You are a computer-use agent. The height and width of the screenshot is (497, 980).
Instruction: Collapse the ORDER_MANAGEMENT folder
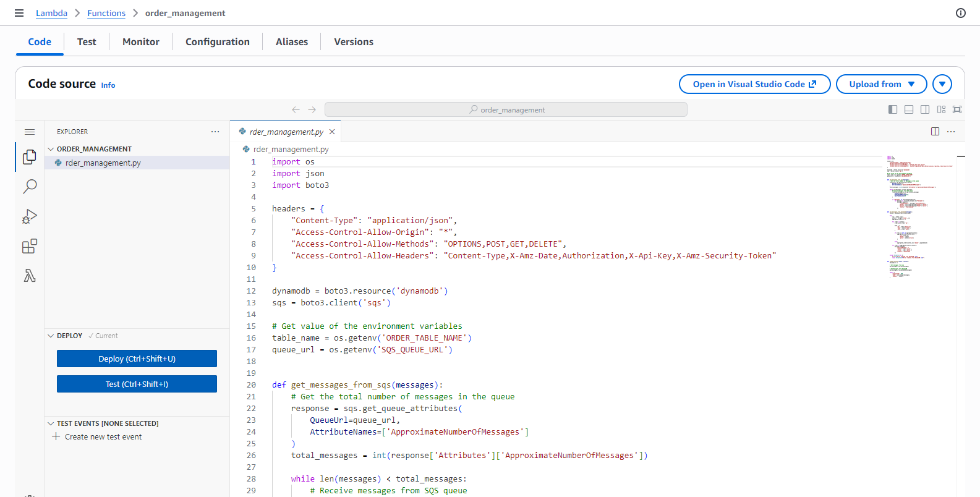51,149
